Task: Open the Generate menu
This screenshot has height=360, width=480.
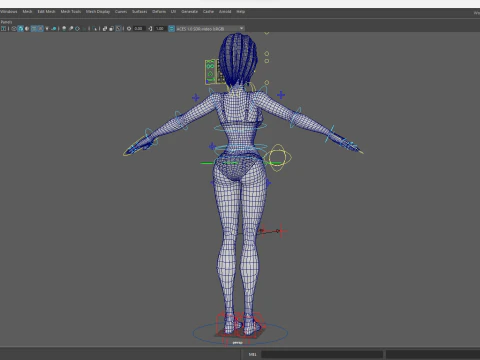Action: (189, 12)
